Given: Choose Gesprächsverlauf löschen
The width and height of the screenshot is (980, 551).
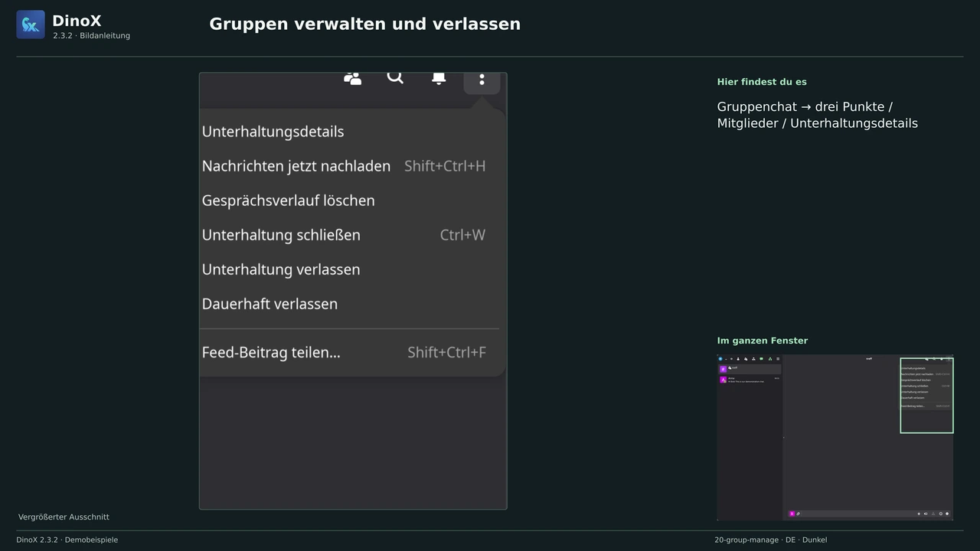Looking at the screenshot, I should (348, 201).
